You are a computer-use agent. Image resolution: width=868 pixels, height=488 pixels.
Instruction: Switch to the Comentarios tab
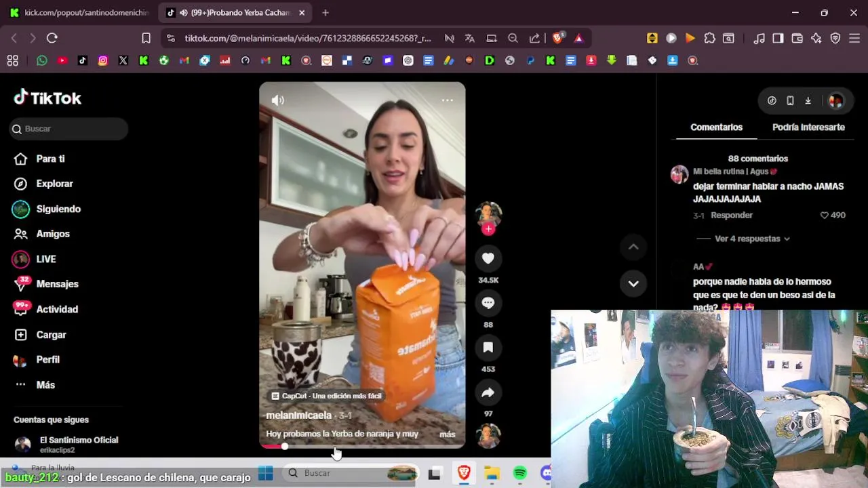(x=716, y=127)
